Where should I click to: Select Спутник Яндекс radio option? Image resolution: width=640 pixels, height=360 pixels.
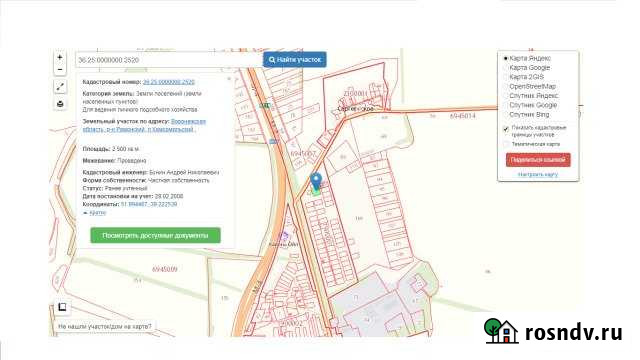[x=505, y=96]
